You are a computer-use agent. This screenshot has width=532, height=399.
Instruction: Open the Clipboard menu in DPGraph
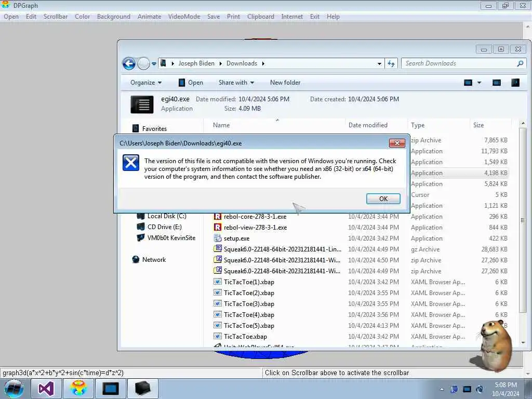pyautogui.click(x=261, y=17)
